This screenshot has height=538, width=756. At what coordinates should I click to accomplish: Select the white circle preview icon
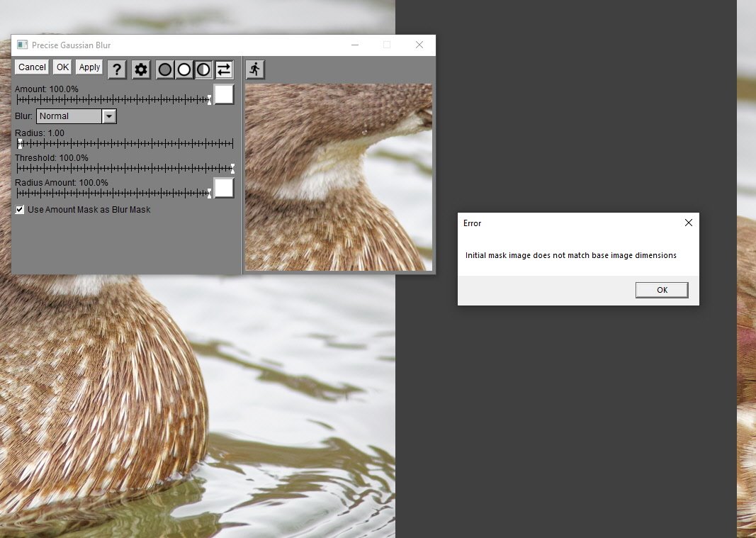click(x=184, y=69)
